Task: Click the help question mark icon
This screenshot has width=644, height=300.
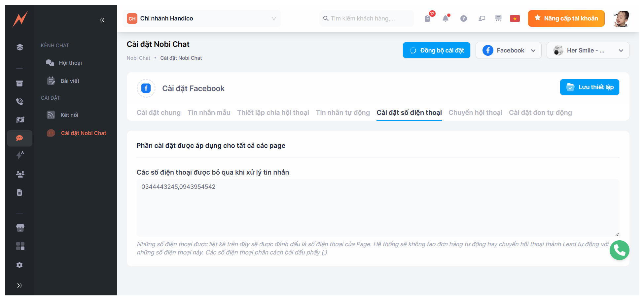Action: (x=464, y=18)
